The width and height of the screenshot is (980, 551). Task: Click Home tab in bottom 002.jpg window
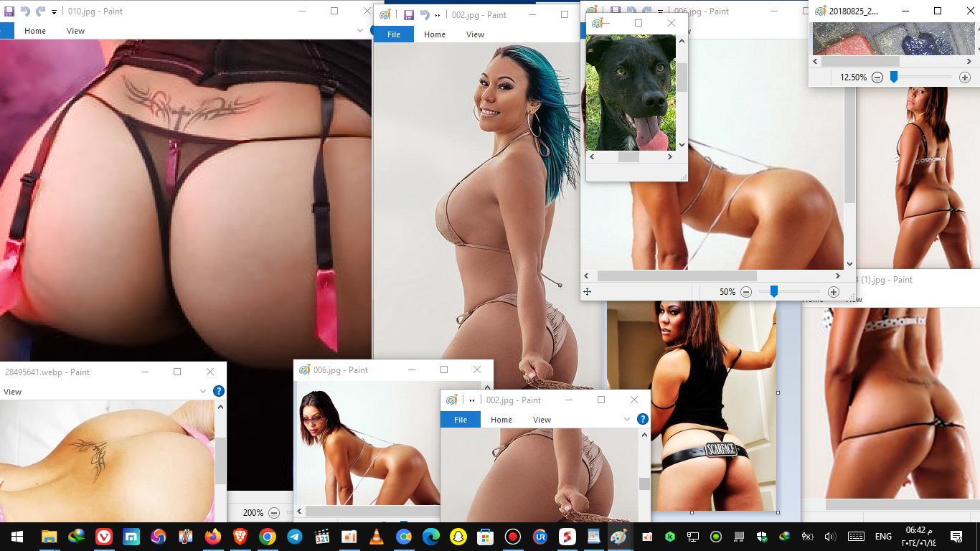[501, 420]
